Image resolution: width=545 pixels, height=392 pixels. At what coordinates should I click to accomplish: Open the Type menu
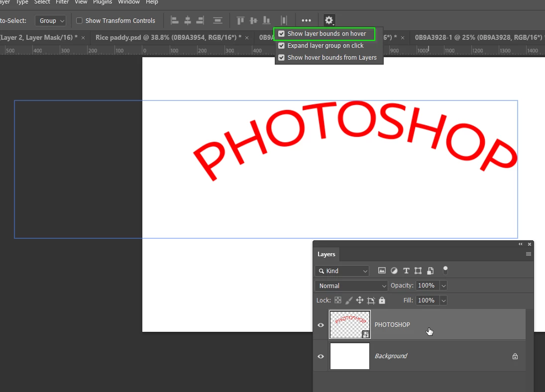[x=22, y=2]
